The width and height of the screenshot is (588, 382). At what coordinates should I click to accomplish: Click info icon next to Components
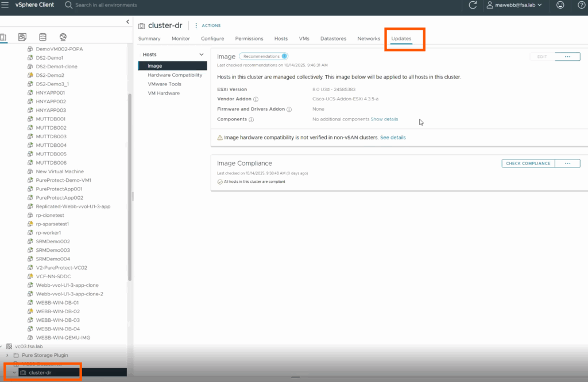click(252, 119)
